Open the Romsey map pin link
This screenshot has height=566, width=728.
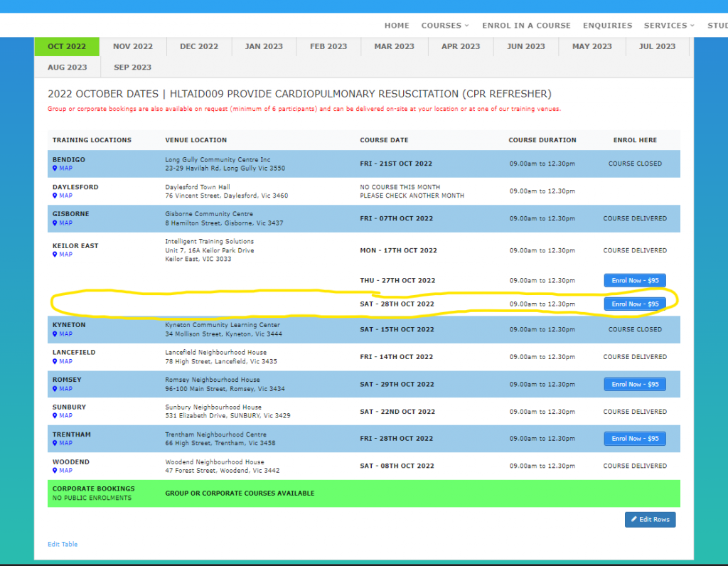[63, 389]
